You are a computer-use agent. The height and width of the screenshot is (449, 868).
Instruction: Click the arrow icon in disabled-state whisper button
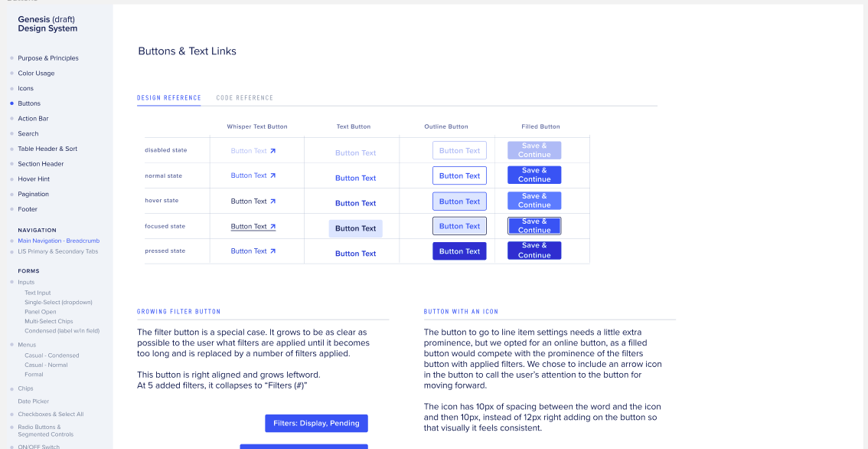tap(272, 151)
